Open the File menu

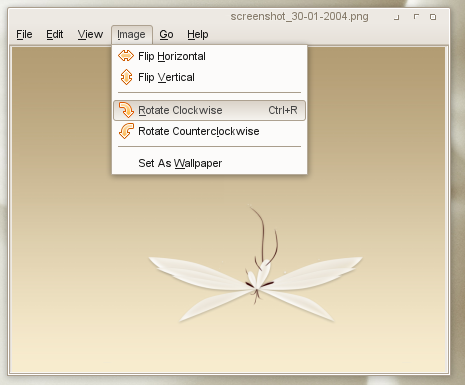pos(24,34)
